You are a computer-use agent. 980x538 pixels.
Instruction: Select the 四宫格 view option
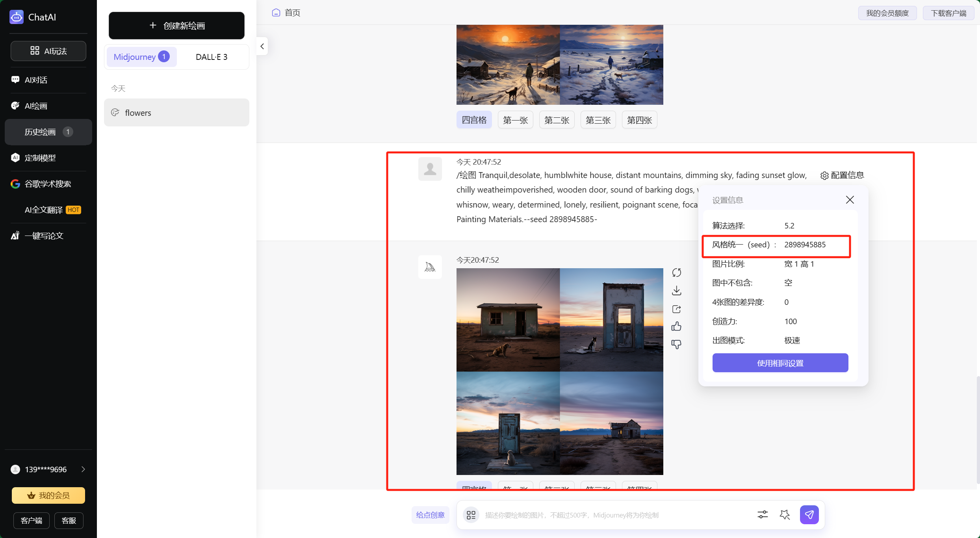coord(474,120)
